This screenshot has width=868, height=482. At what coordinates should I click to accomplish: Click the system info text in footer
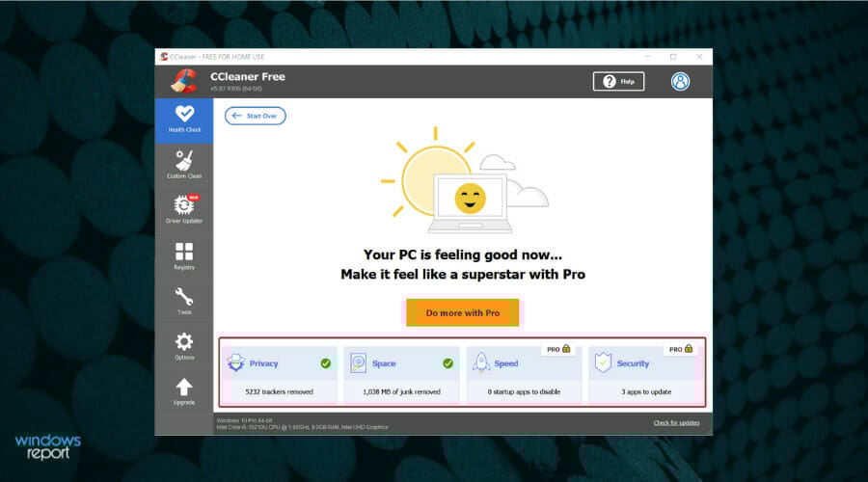[x=302, y=424]
